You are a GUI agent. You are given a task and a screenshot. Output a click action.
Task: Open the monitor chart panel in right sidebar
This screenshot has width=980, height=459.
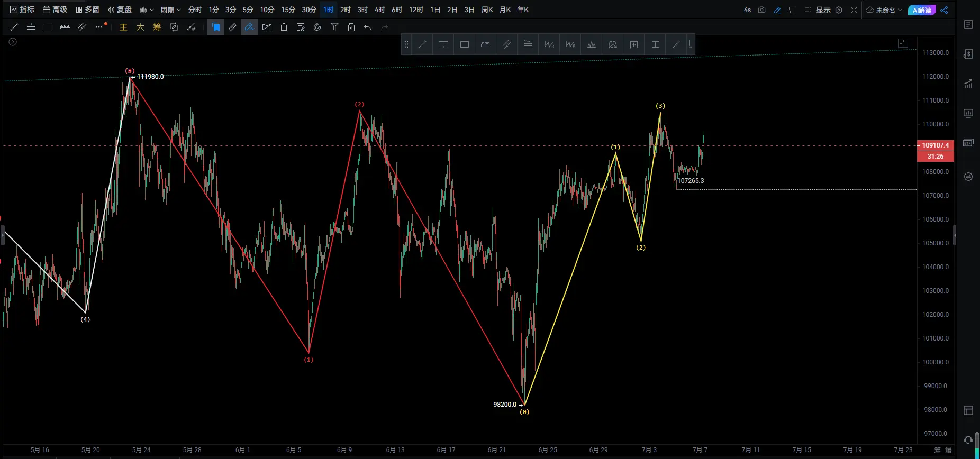[968, 113]
